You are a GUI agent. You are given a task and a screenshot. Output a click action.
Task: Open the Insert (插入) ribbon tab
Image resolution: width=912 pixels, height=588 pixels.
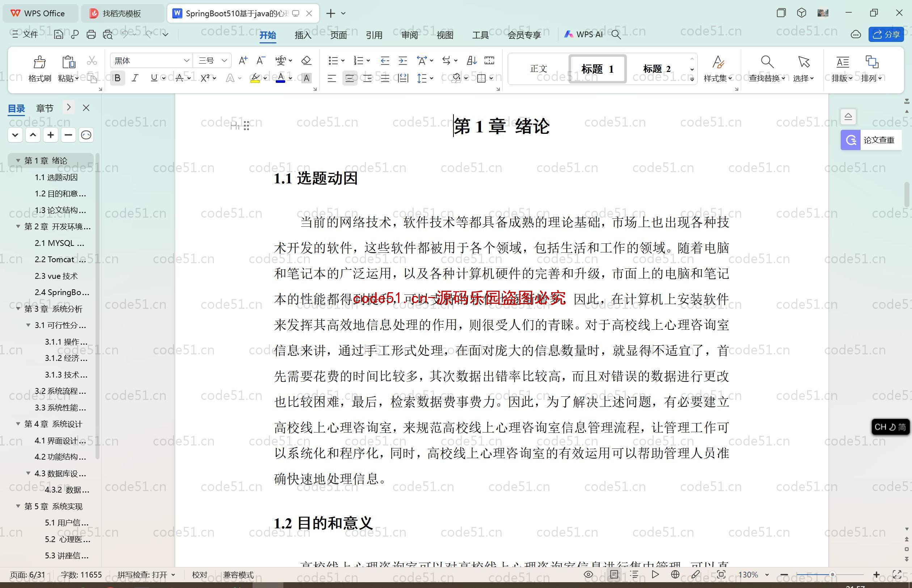point(303,35)
